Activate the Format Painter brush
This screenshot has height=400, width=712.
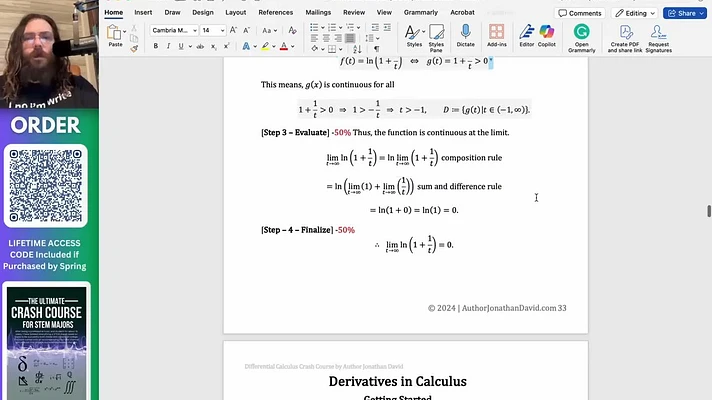[x=134, y=48]
